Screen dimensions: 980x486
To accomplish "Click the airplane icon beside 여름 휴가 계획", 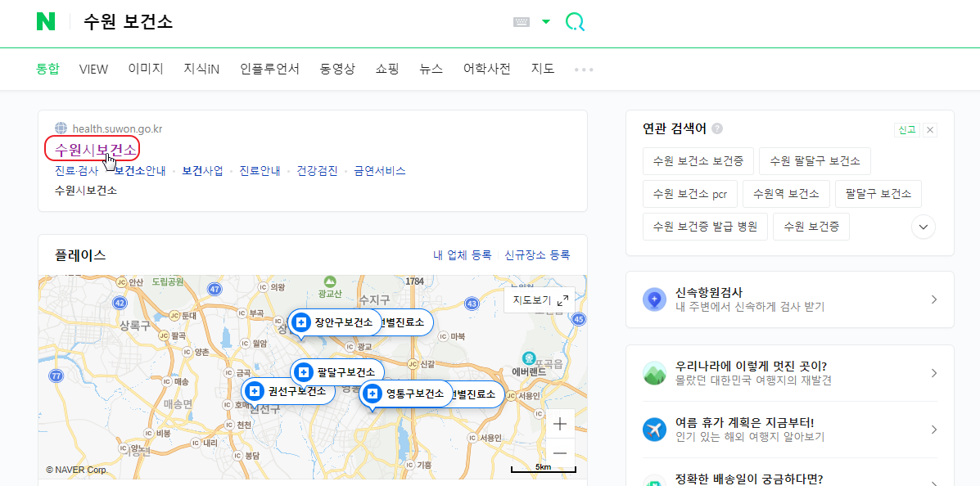I will coord(654,430).
